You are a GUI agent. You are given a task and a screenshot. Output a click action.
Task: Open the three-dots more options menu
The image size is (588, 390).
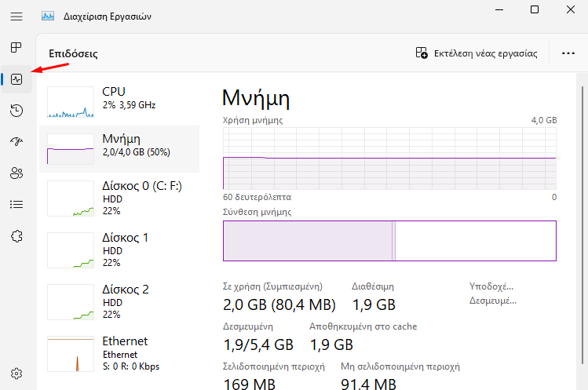(568, 53)
